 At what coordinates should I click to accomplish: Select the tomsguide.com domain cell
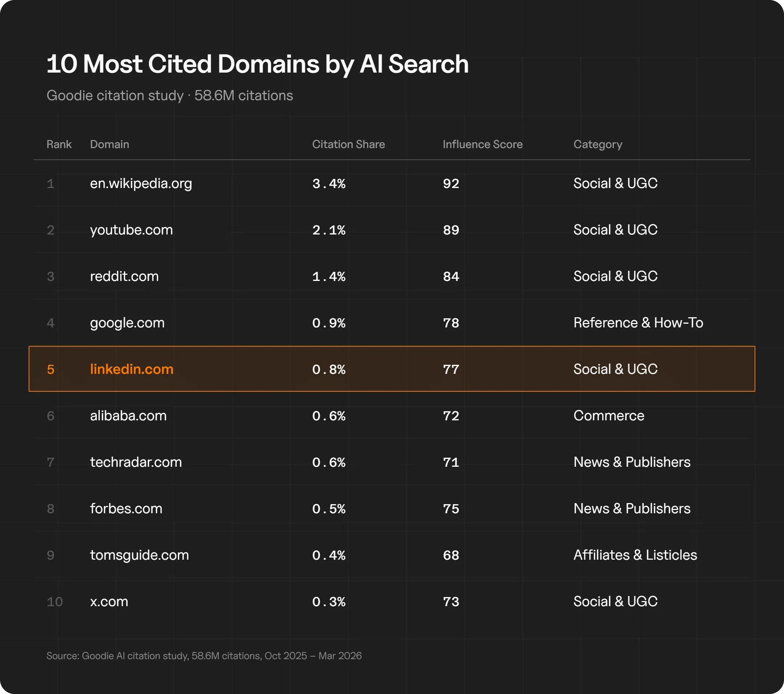tap(139, 555)
